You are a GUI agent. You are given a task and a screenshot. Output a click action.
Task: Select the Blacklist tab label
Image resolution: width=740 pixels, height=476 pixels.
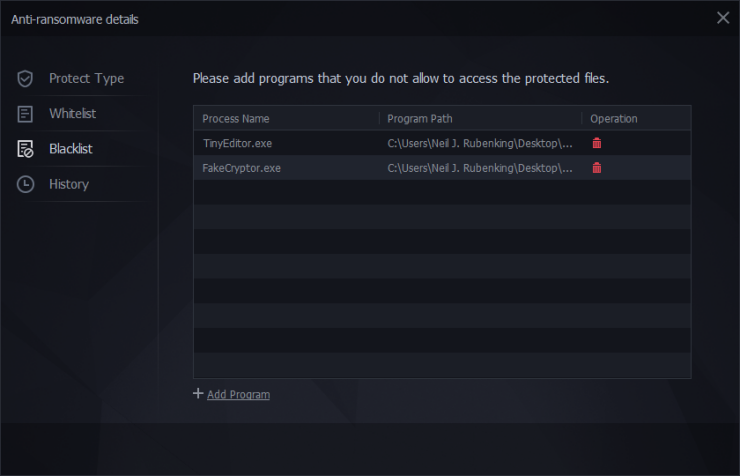coord(70,149)
